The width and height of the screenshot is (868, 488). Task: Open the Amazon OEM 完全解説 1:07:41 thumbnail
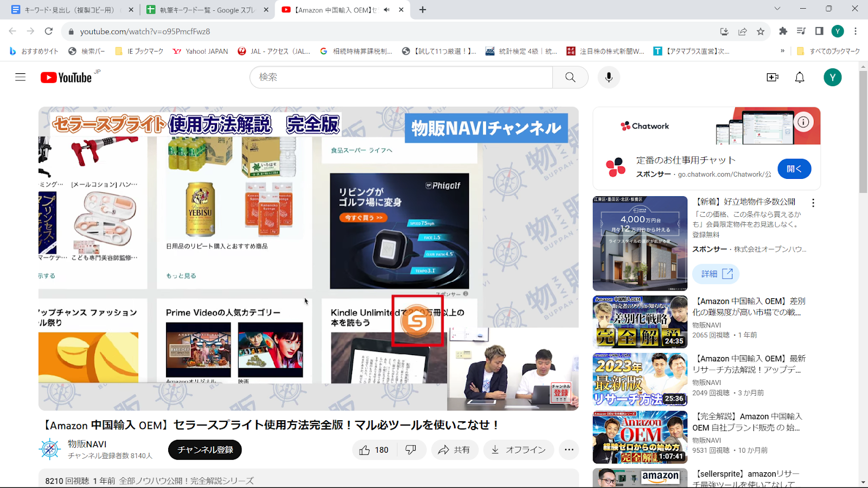coord(640,437)
